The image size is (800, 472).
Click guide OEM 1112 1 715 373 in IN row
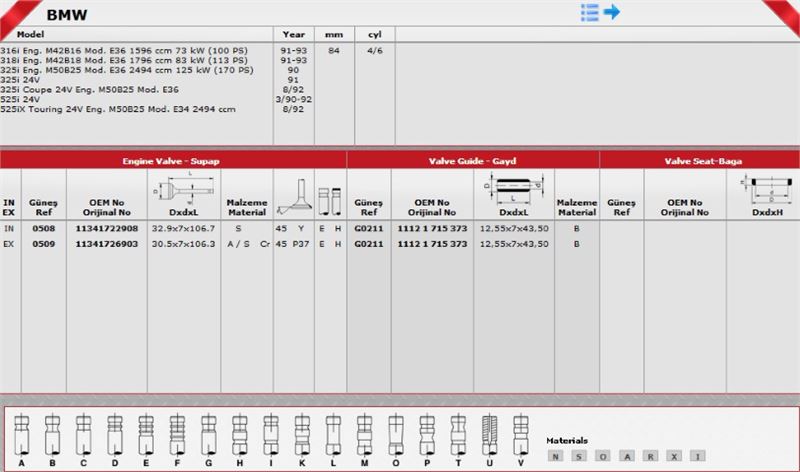(432, 229)
